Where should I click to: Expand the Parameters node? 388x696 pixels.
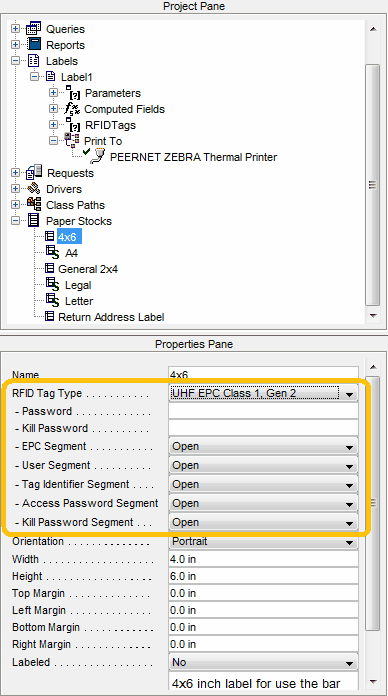coord(53,93)
